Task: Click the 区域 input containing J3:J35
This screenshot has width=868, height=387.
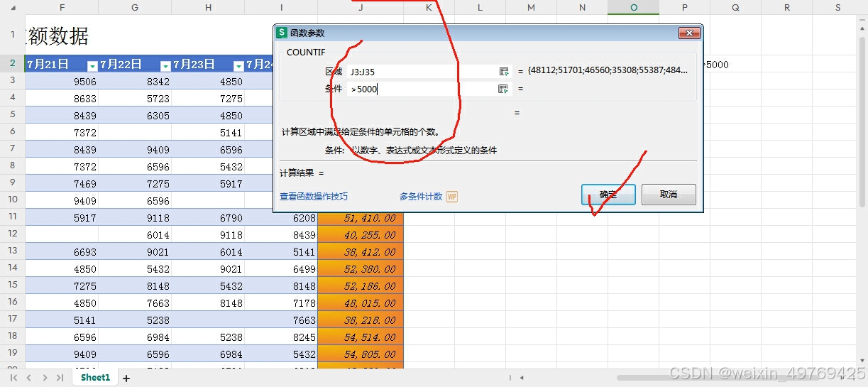Action: click(423, 72)
